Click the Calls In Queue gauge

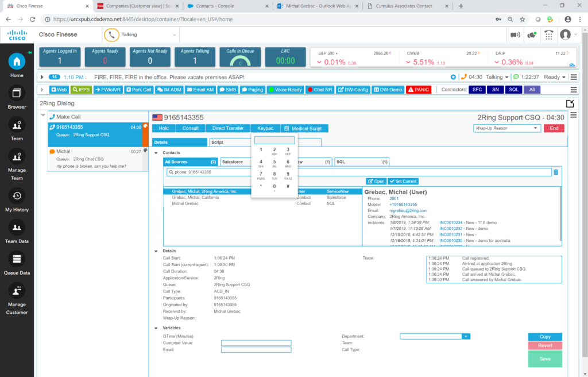239,56
